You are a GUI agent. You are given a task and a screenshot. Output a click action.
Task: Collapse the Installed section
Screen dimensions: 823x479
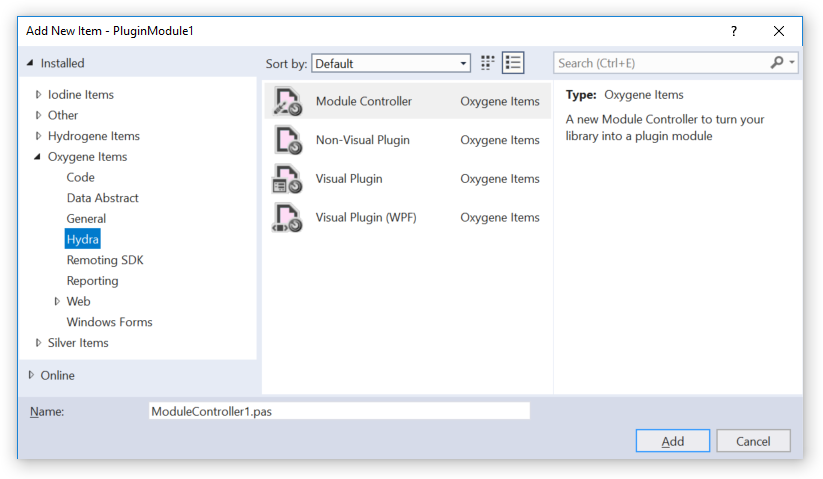(30, 63)
